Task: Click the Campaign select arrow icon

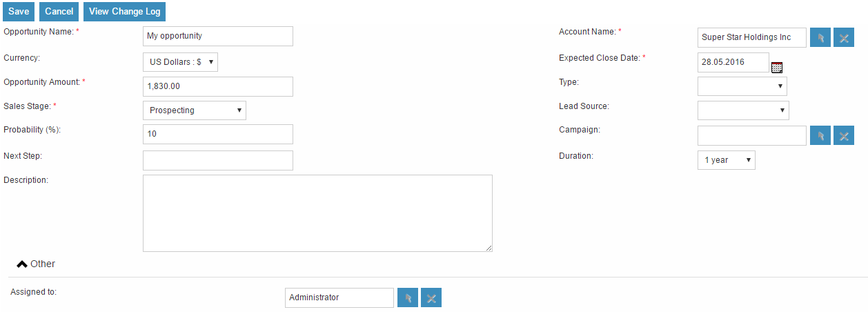Action: (x=820, y=136)
